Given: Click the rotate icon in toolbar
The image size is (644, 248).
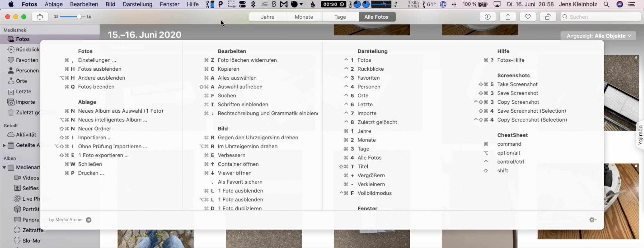Looking at the screenshot, I should point(548,17).
